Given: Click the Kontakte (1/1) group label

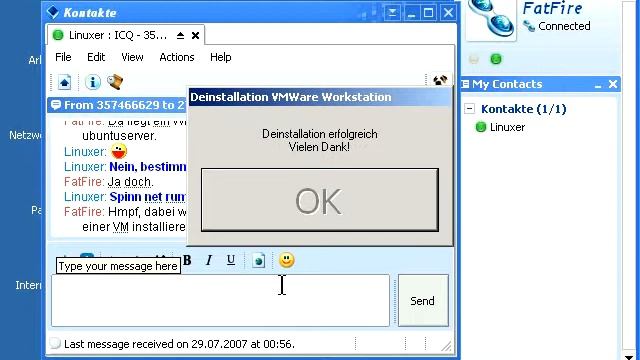Looking at the screenshot, I should [524, 109].
